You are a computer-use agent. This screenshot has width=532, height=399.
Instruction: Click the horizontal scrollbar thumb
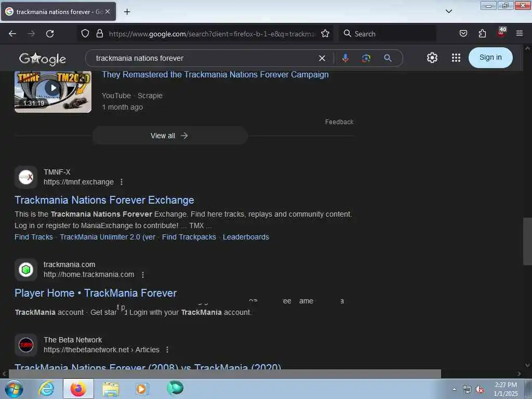tap(224, 374)
